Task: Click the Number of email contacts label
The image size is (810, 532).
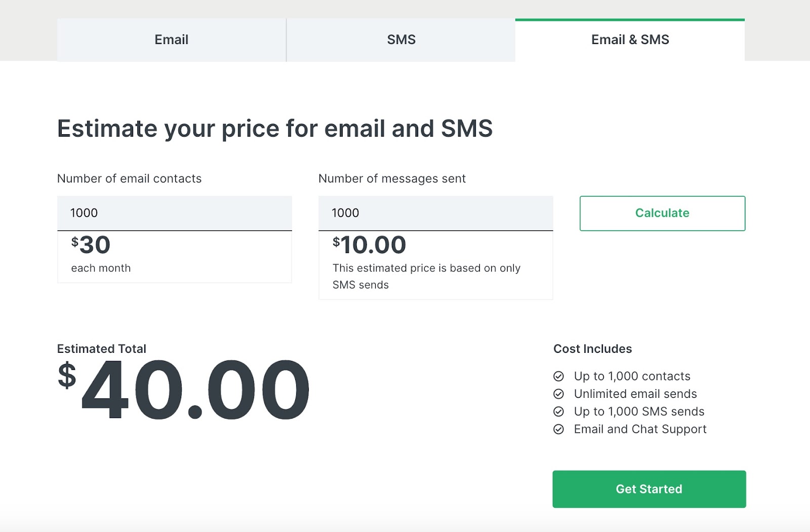Action: [129, 179]
